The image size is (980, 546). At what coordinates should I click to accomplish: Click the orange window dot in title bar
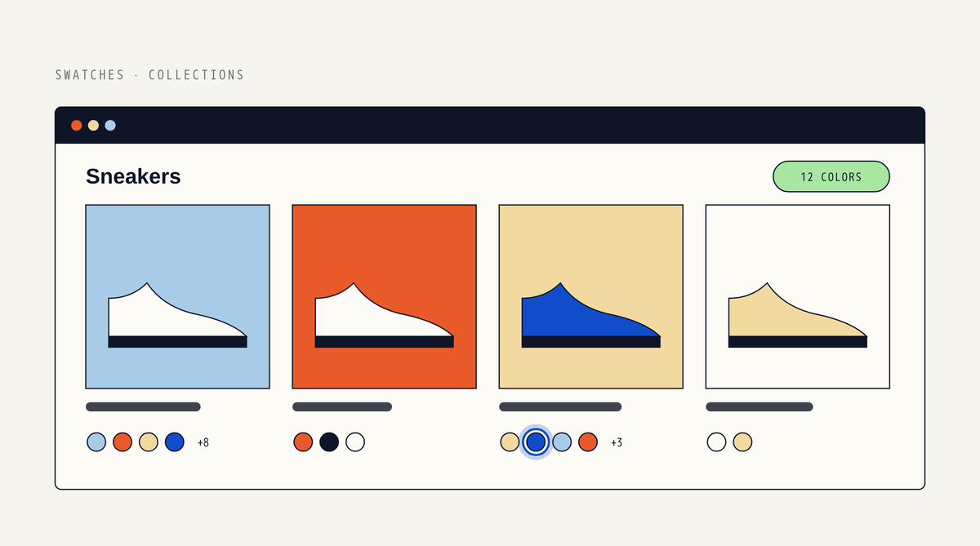[77, 126]
